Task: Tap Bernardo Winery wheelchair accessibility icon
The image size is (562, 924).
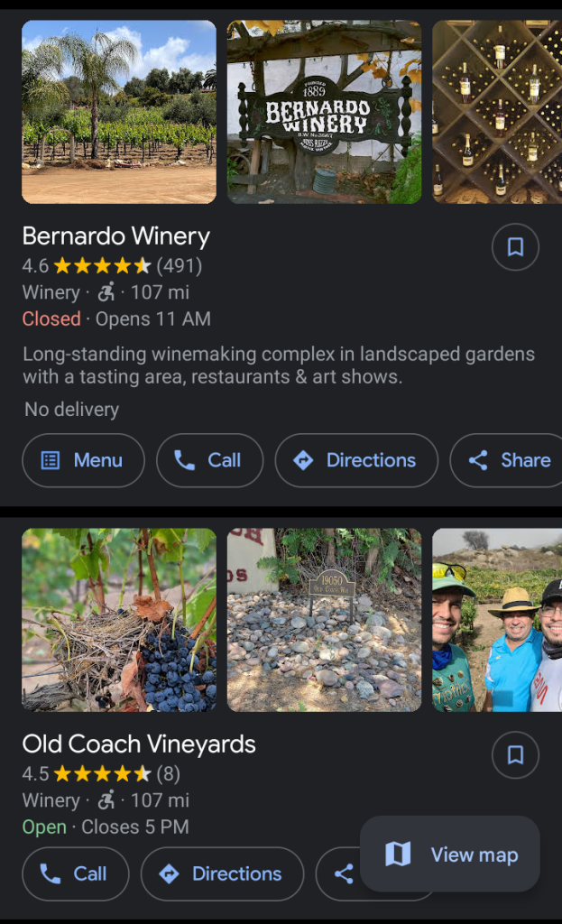Action: (106, 292)
